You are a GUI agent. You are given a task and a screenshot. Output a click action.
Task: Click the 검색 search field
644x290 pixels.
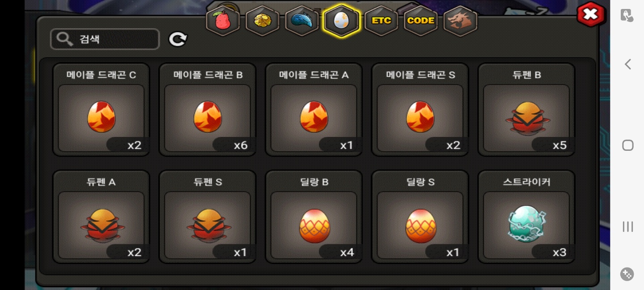pos(105,39)
